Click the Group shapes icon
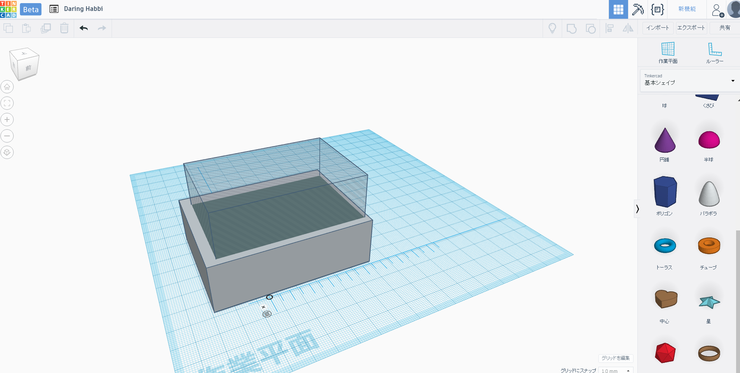The width and height of the screenshot is (740, 373). [x=571, y=28]
